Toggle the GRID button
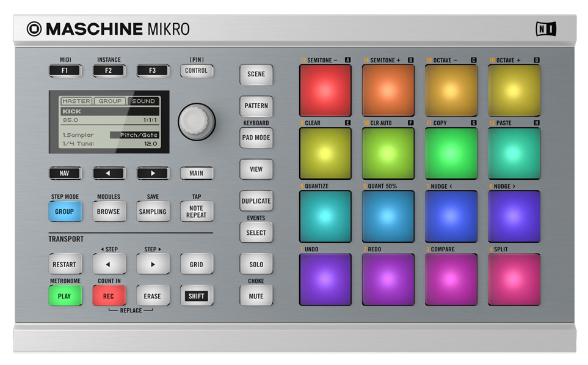This screenshot has height=365, width=588. tap(196, 264)
